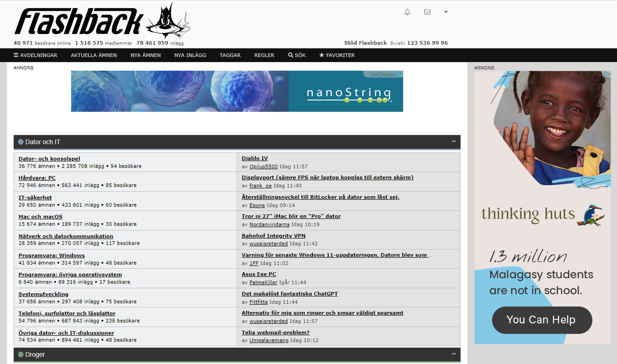The image size is (617, 364).
Task: Open the Bahnhof Integrity VPN thread
Action: (x=273, y=236)
